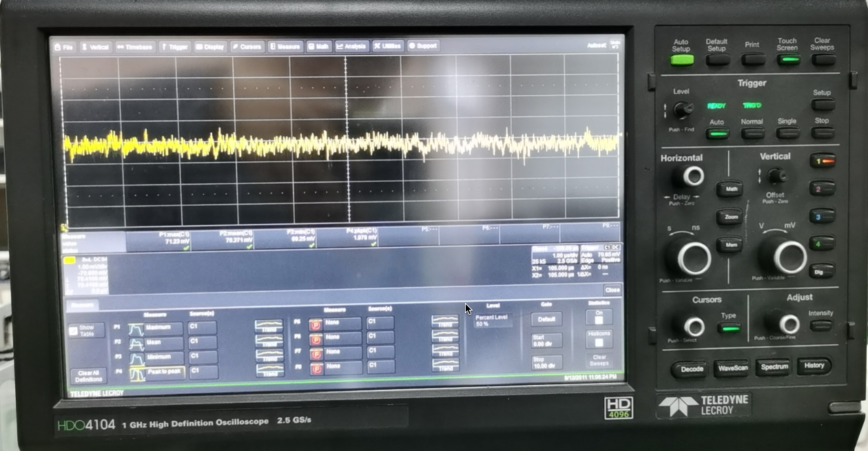
Task: Click the Peak to peak icon for P4
Action: (x=138, y=373)
